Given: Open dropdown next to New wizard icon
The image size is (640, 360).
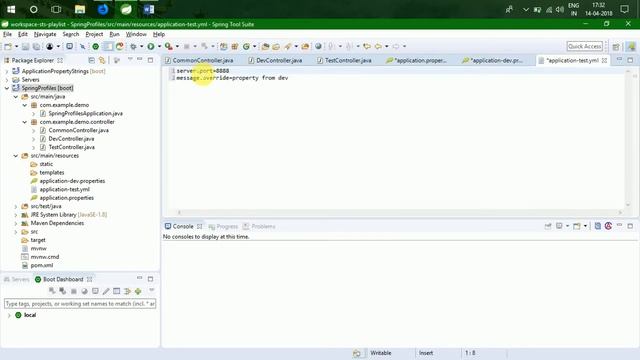Looking at the screenshot, I should click(16, 47).
